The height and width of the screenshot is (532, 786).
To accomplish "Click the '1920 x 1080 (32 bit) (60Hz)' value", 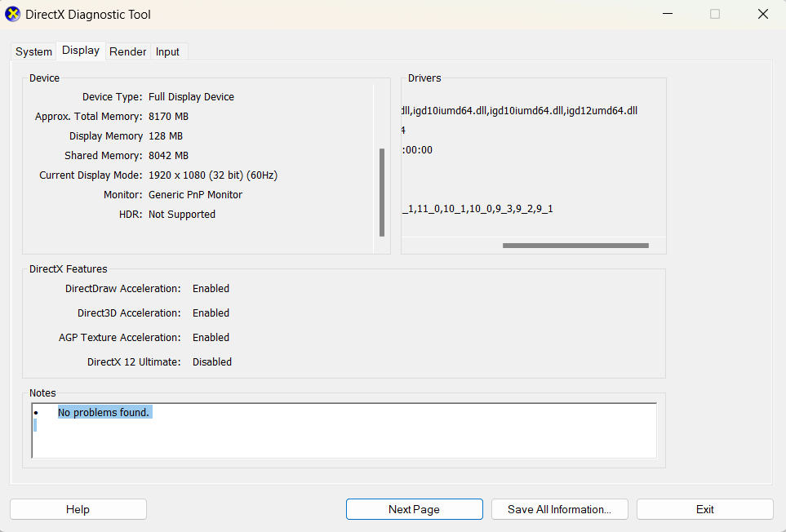I will click(213, 175).
